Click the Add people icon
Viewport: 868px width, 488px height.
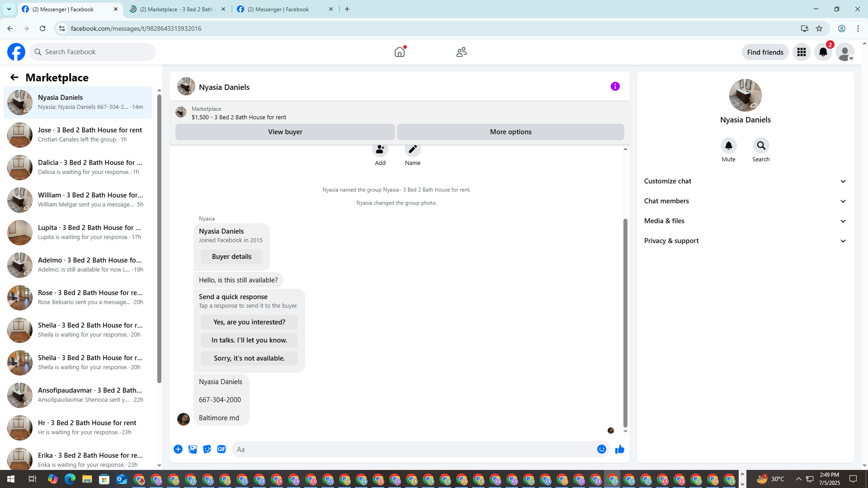point(380,150)
